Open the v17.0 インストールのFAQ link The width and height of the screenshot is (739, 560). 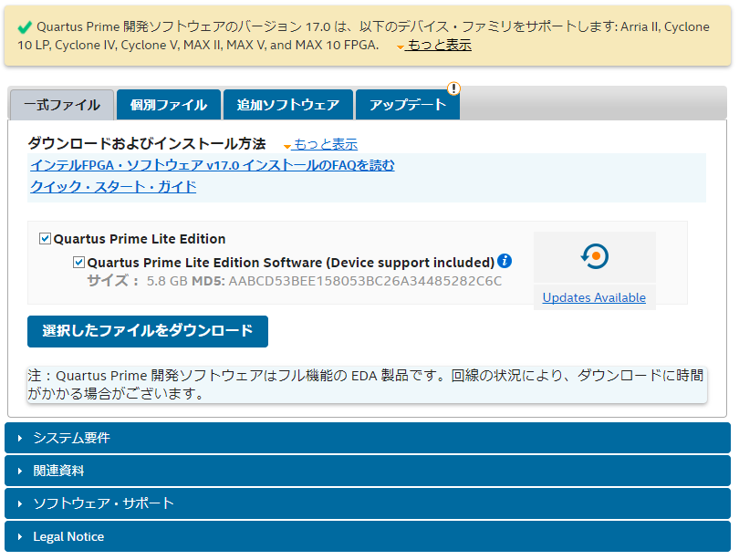click(213, 165)
